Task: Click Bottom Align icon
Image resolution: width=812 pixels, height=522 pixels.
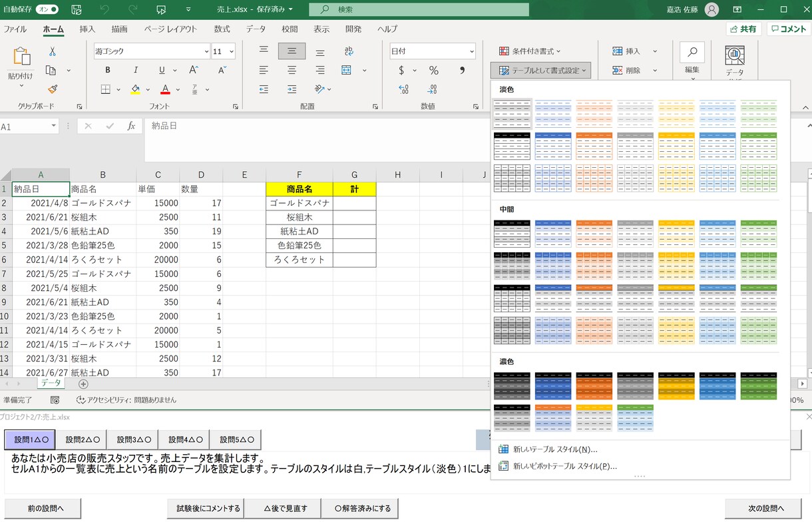Action: pyautogui.click(x=320, y=51)
